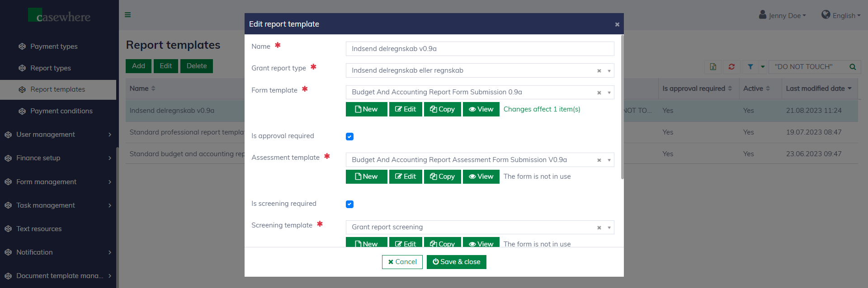
Task: Go to Report types in sidebar
Action: pos(51,68)
